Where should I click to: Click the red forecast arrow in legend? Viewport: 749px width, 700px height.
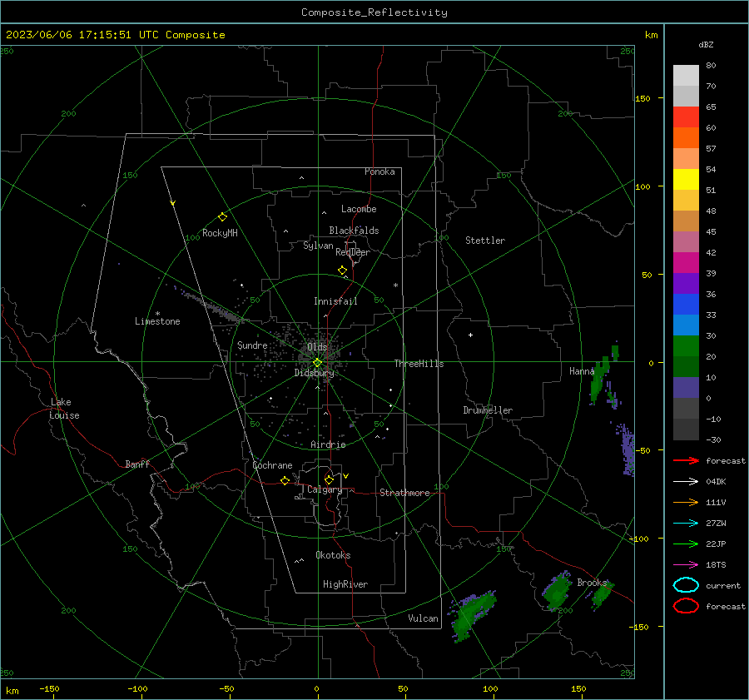tap(686, 460)
